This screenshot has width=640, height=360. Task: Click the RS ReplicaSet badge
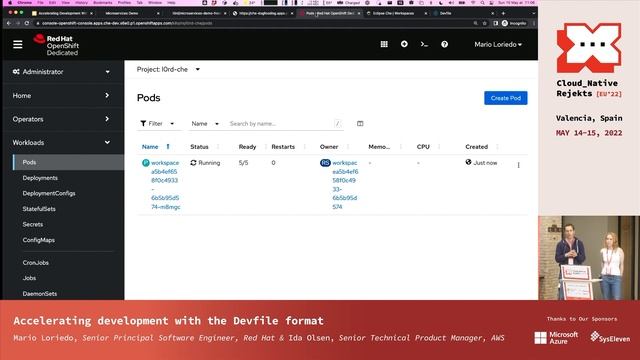pos(325,163)
